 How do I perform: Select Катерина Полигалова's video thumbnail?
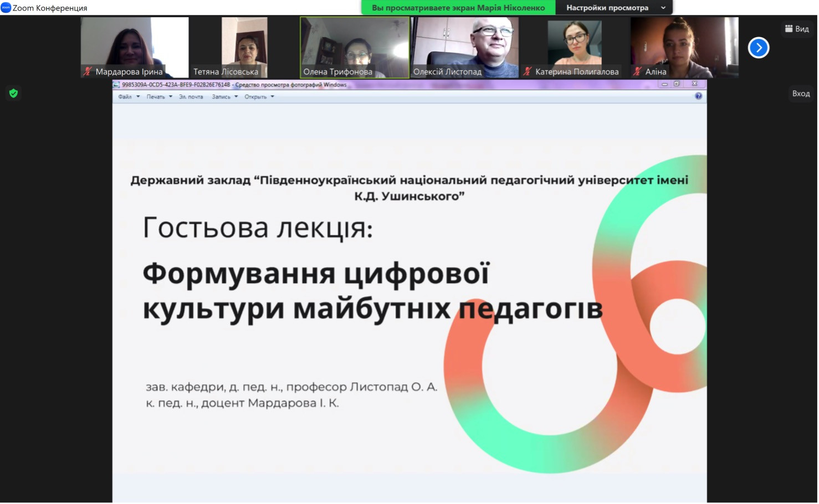pyautogui.click(x=574, y=47)
